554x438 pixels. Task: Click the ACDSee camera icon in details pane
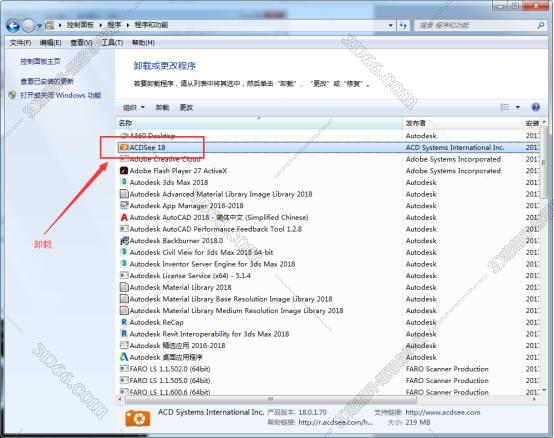pos(137,418)
